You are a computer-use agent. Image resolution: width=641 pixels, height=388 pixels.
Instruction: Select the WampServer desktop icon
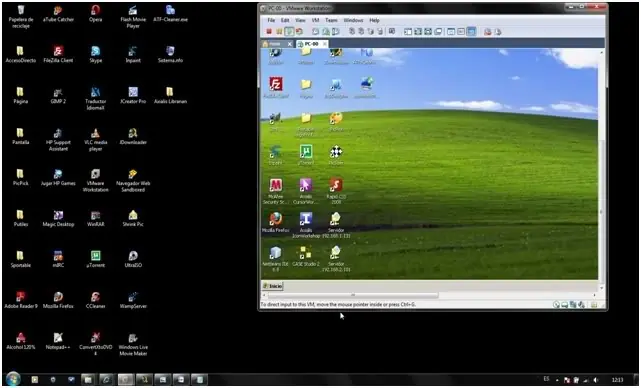133,300
